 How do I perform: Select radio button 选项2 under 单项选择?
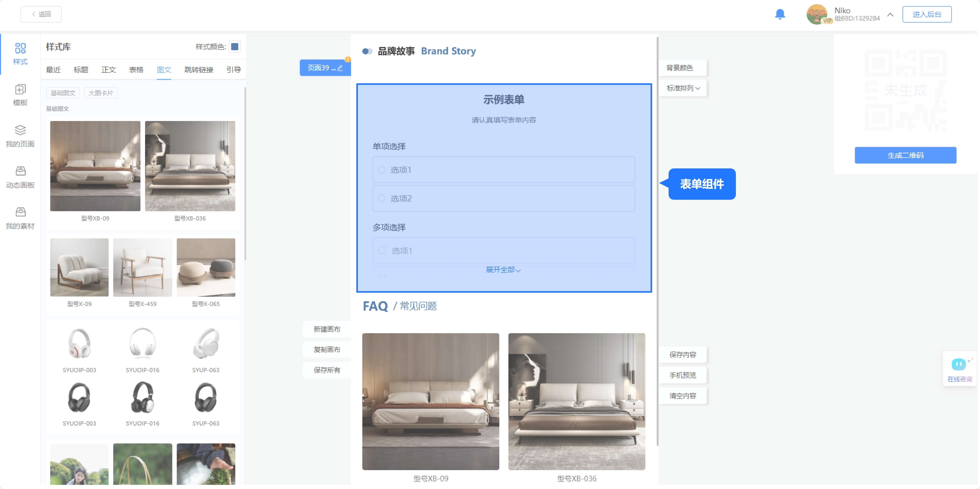tap(382, 198)
